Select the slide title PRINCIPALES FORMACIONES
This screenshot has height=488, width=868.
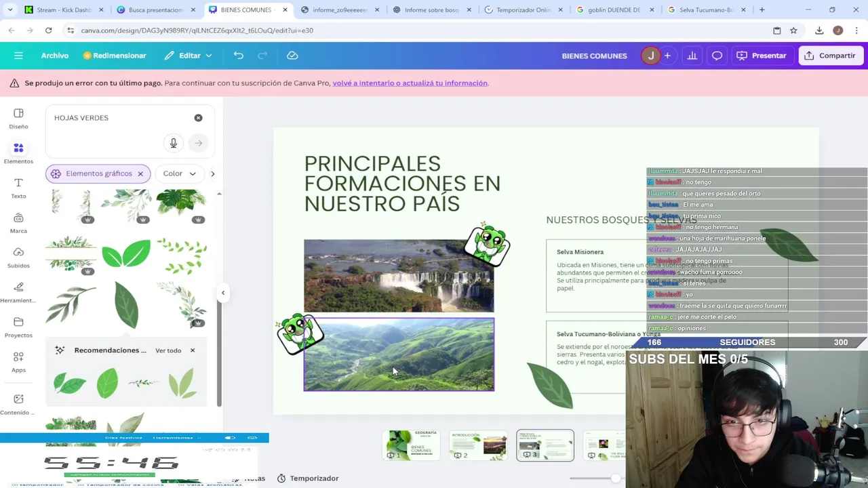coord(402,183)
